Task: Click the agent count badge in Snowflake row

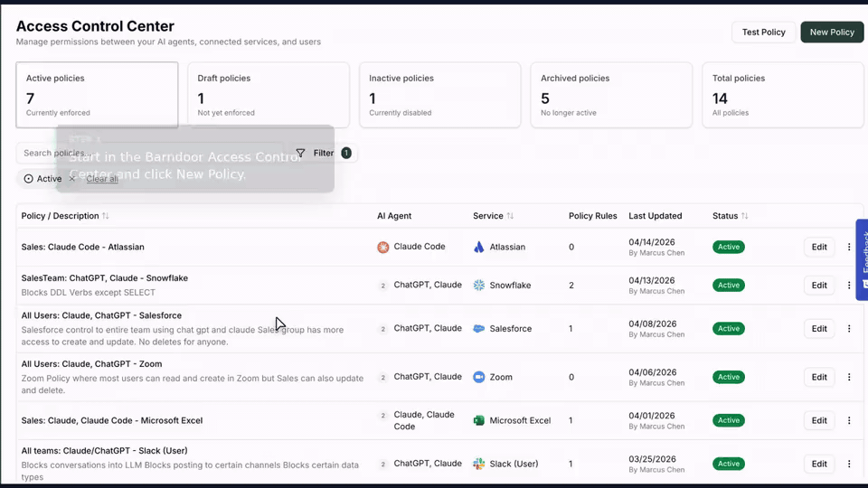Action: pyautogui.click(x=382, y=286)
